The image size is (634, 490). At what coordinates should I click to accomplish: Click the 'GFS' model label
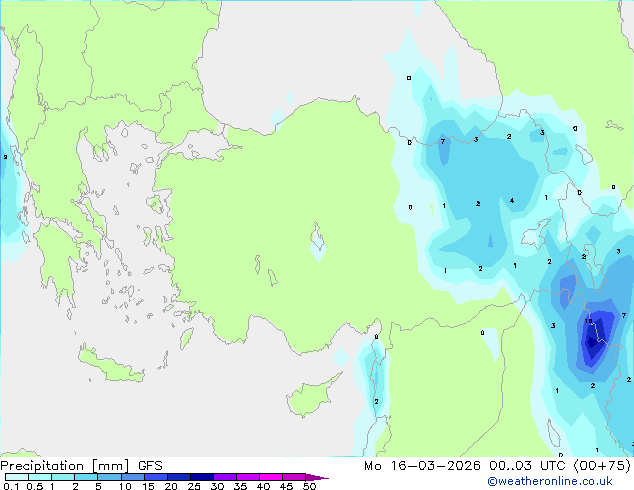(150, 466)
